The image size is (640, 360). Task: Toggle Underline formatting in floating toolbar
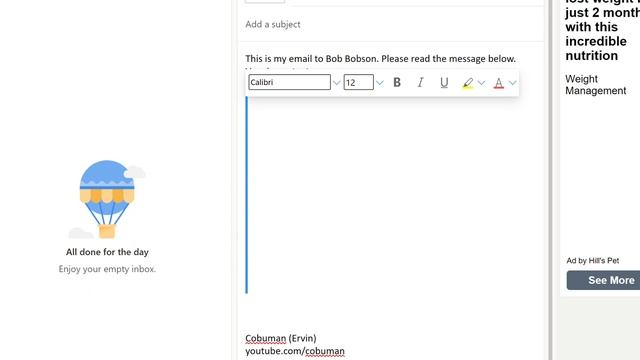tap(444, 82)
